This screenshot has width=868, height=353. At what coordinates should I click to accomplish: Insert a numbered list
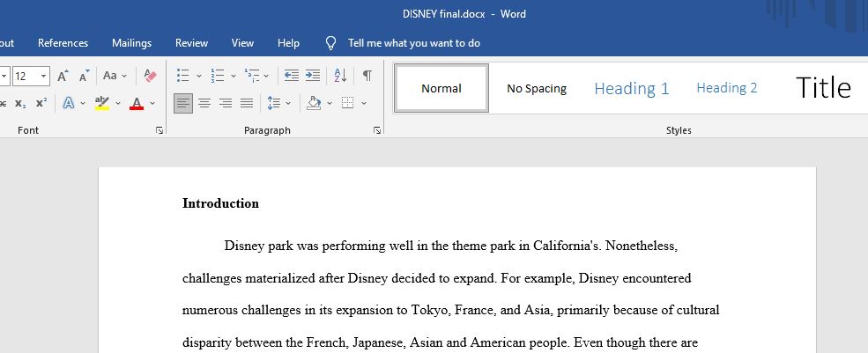218,76
